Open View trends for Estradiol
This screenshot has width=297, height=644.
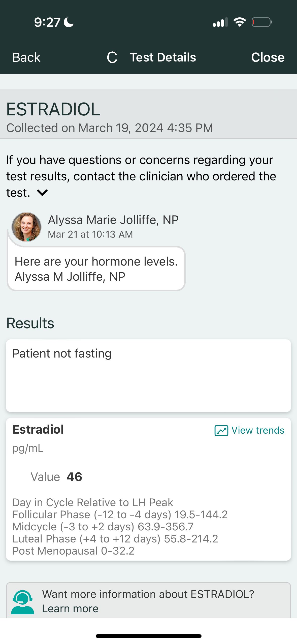(258, 430)
